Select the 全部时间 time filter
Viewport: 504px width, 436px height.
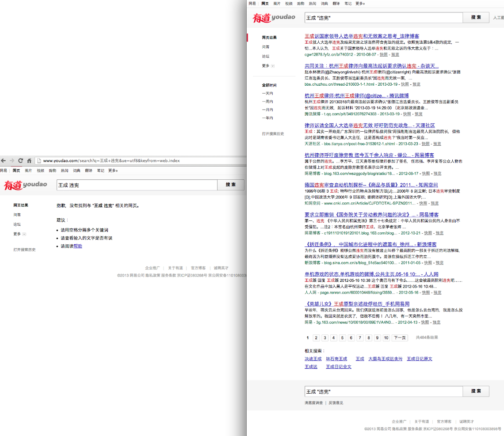point(269,85)
